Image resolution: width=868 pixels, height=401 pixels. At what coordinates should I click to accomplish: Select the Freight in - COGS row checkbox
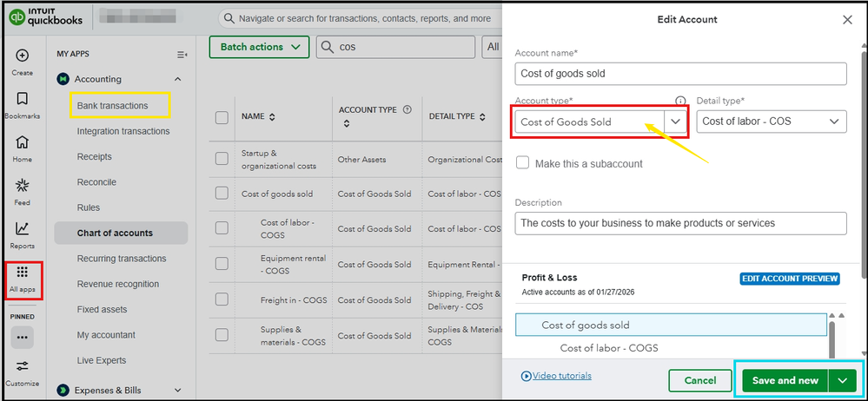[x=222, y=299]
